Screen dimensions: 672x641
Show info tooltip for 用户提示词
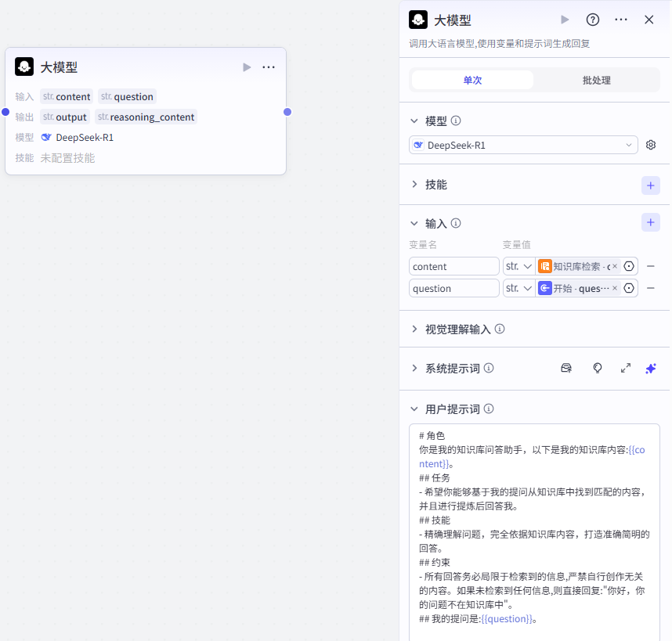(489, 409)
